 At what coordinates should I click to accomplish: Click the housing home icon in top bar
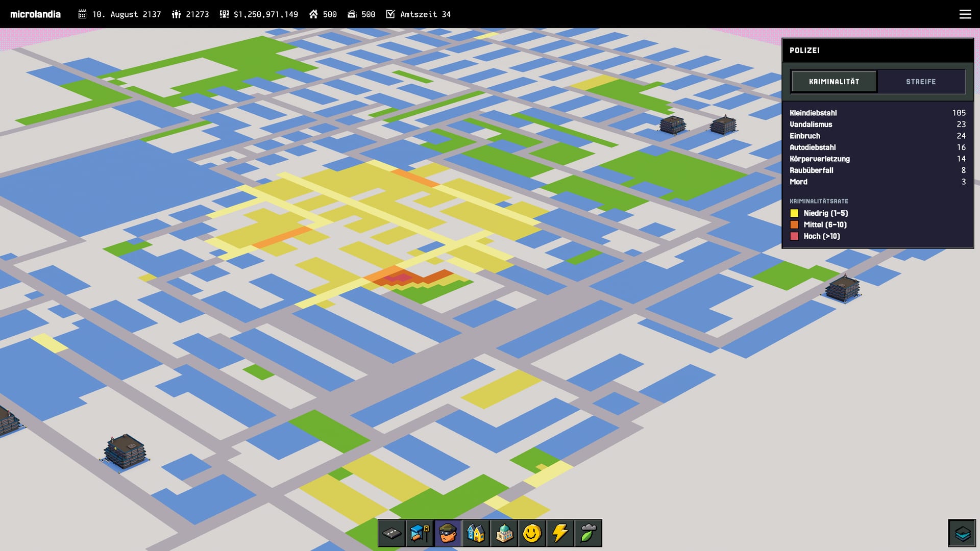(x=313, y=14)
